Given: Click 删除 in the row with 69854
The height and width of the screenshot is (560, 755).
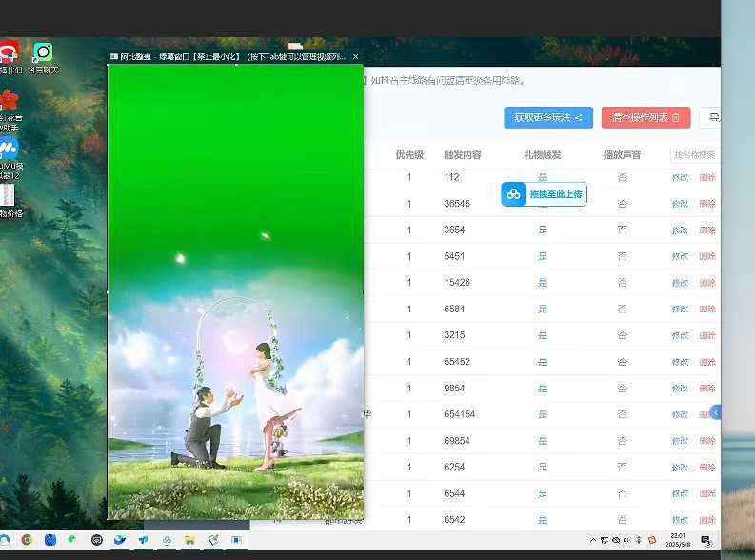Looking at the screenshot, I should point(707,441).
